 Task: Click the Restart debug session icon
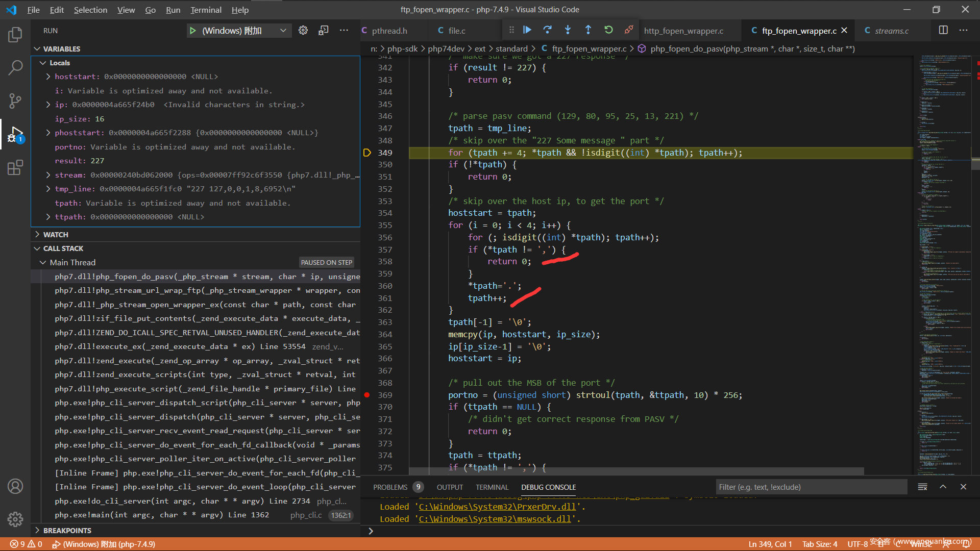coord(608,30)
